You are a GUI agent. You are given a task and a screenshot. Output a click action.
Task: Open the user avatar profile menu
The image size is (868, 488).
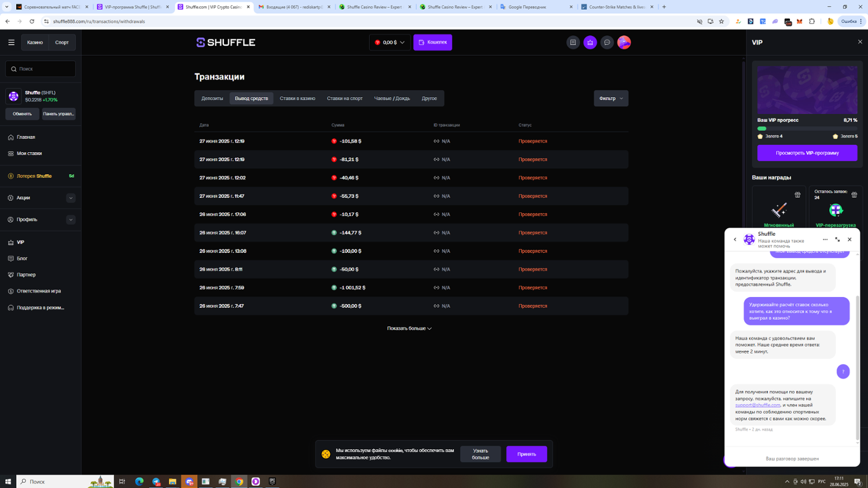[624, 42]
